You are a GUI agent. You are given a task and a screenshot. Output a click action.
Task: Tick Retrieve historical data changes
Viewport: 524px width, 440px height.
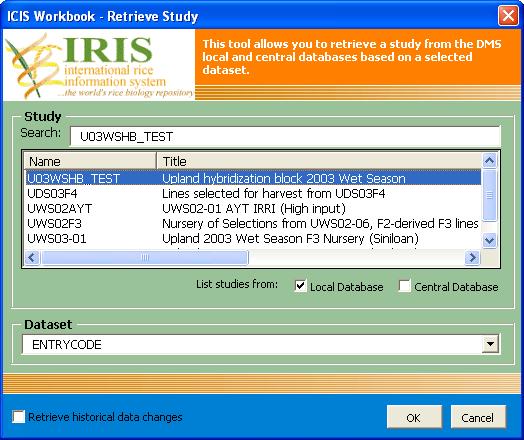(x=19, y=417)
